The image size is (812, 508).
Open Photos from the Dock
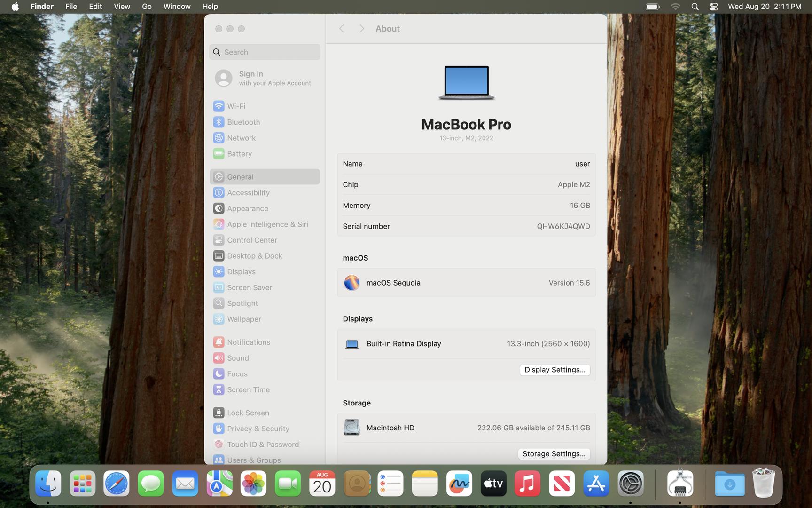point(254,484)
